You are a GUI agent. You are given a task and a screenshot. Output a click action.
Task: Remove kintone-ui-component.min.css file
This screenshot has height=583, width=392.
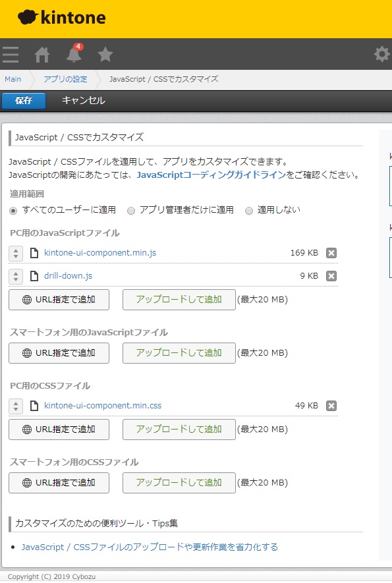(331, 406)
